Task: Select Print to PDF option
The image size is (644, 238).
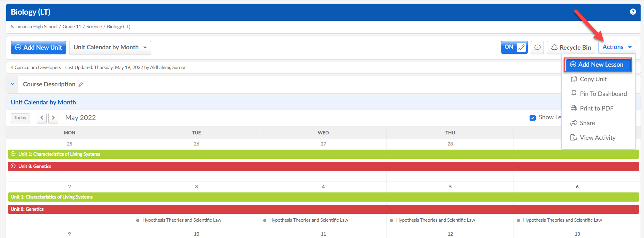Action: coord(596,108)
